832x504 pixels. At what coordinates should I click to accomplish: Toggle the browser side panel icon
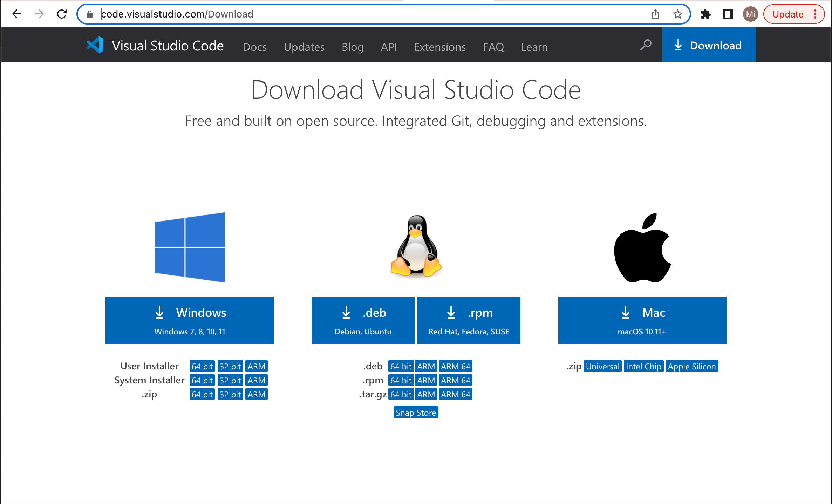click(728, 14)
